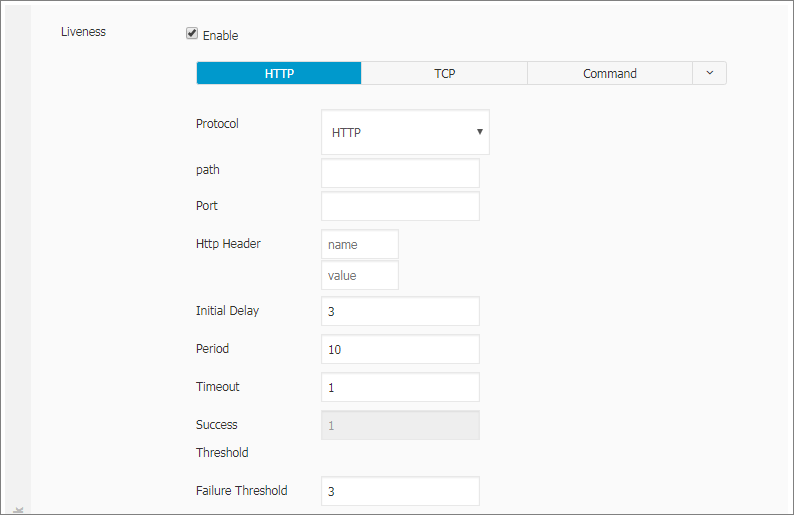Screen dimensions: 794x515
Task: Click the Http Header name field
Action: pyautogui.click(x=360, y=245)
